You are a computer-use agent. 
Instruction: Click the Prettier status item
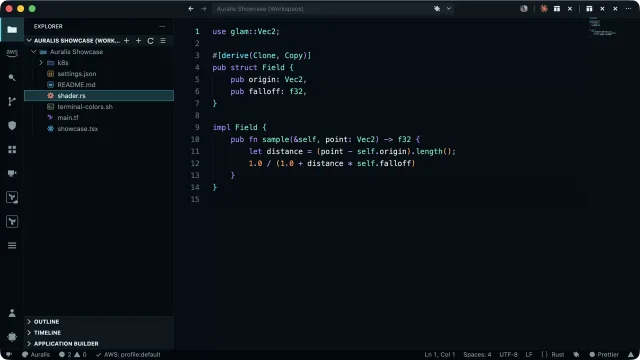click(x=604, y=355)
